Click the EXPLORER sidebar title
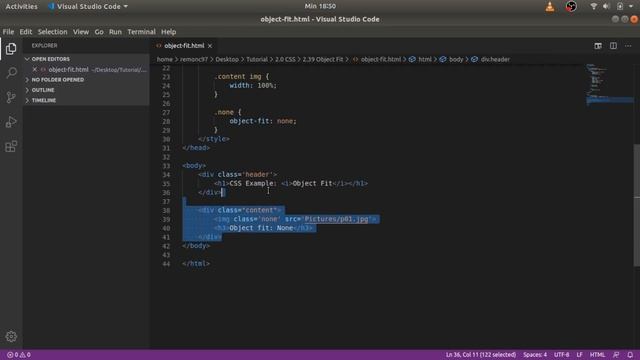The image size is (640, 360). [x=44, y=46]
